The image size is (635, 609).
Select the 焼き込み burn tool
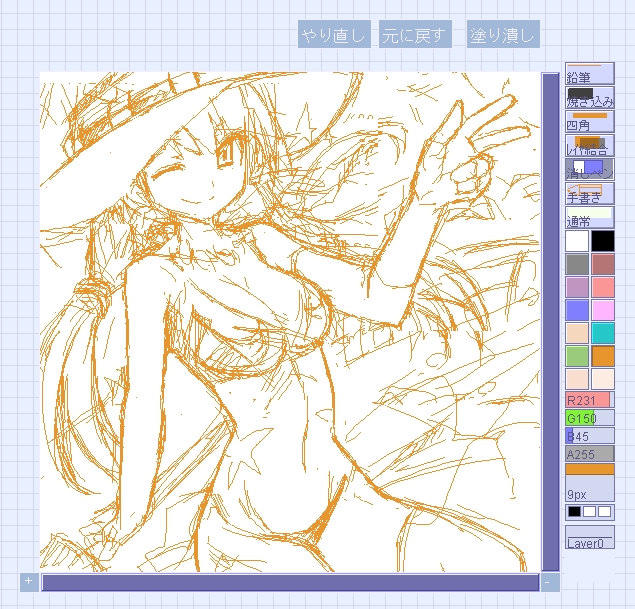point(590,98)
